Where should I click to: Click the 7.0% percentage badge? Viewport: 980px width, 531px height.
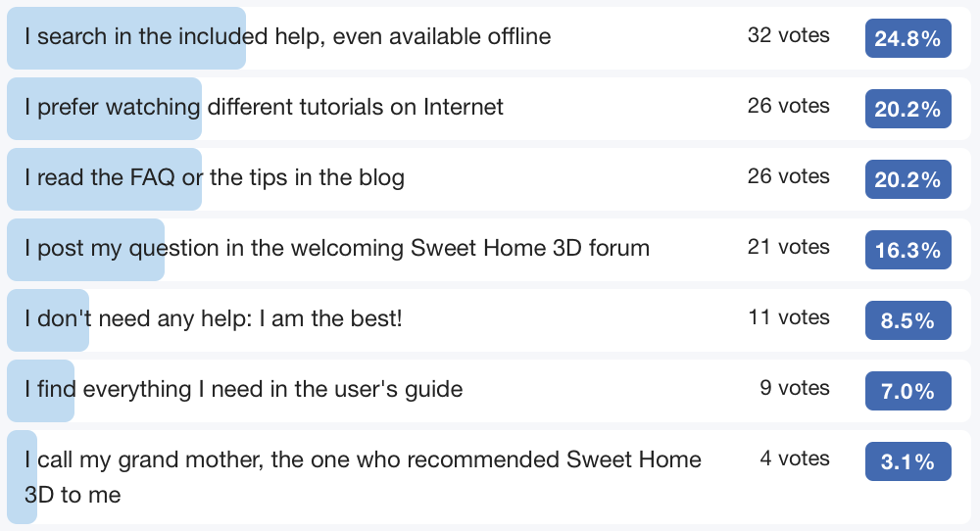point(907,392)
